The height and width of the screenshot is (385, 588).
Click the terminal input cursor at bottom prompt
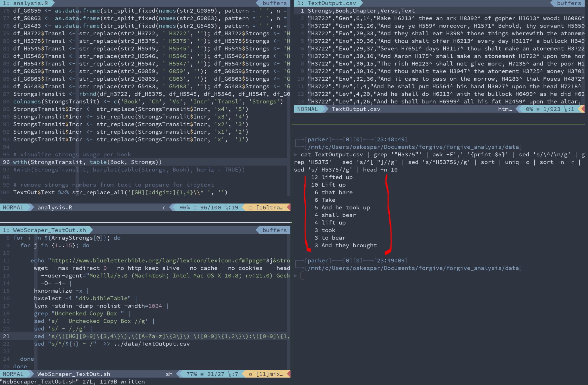click(302, 276)
